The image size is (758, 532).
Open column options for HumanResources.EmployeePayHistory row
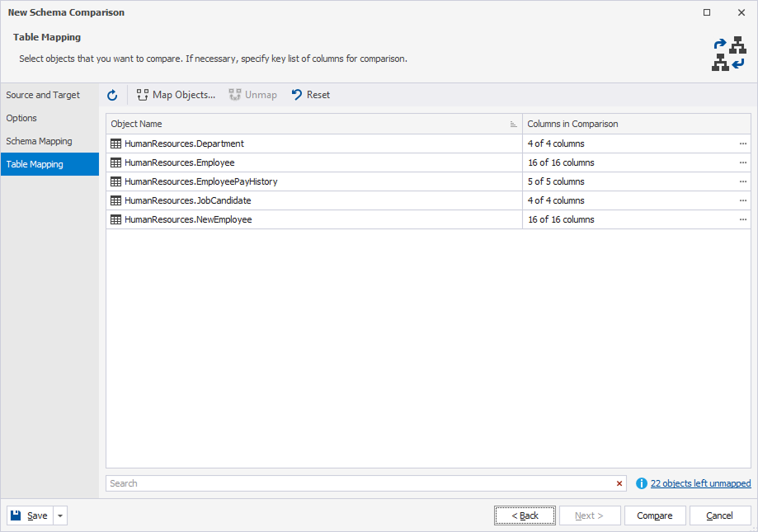[x=742, y=181]
